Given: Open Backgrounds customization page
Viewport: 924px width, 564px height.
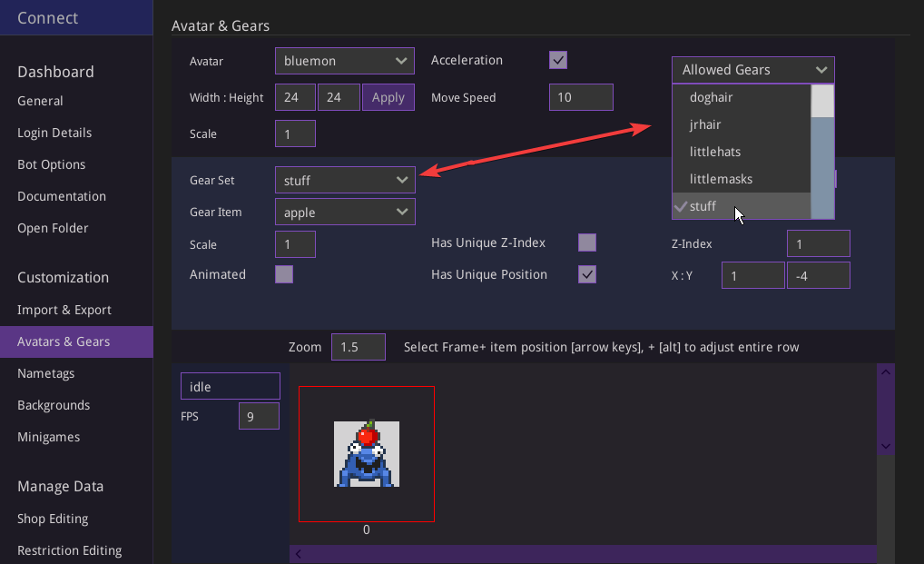Looking at the screenshot, I should pos(54,405).
